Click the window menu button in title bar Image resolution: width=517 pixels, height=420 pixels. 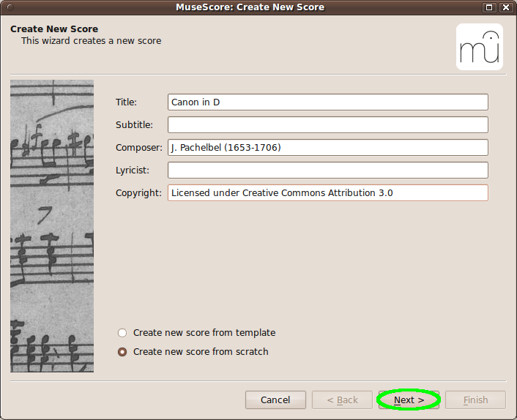(10, 7)
